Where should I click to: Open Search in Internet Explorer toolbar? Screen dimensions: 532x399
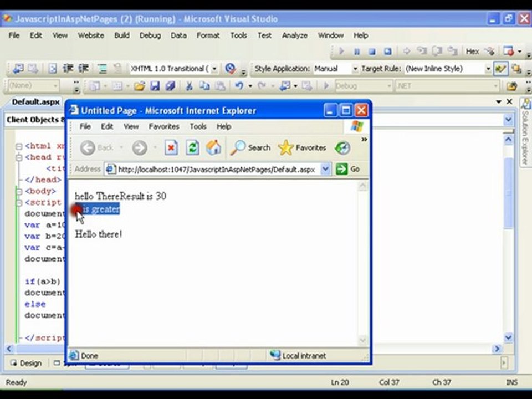tap(250, 147)
